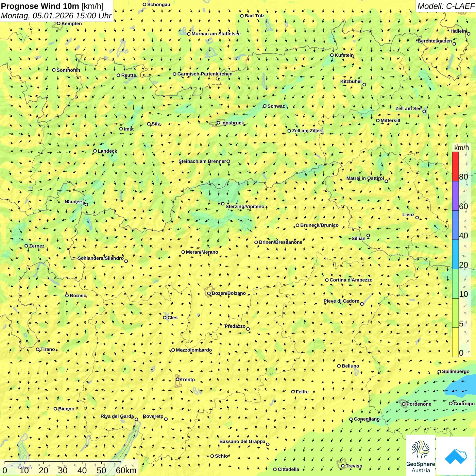Viewport: 476px width, 476px height.
Task: Select the cyan legend color segment
Action: (455, 255)
